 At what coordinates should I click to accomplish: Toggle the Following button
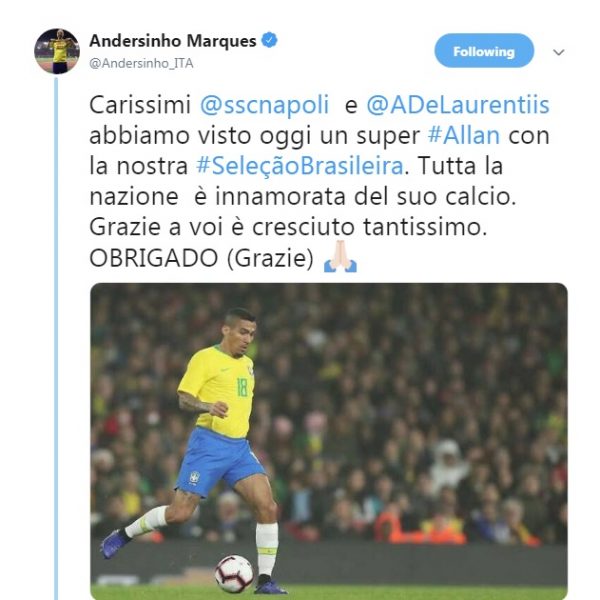[x=484, y=51]
